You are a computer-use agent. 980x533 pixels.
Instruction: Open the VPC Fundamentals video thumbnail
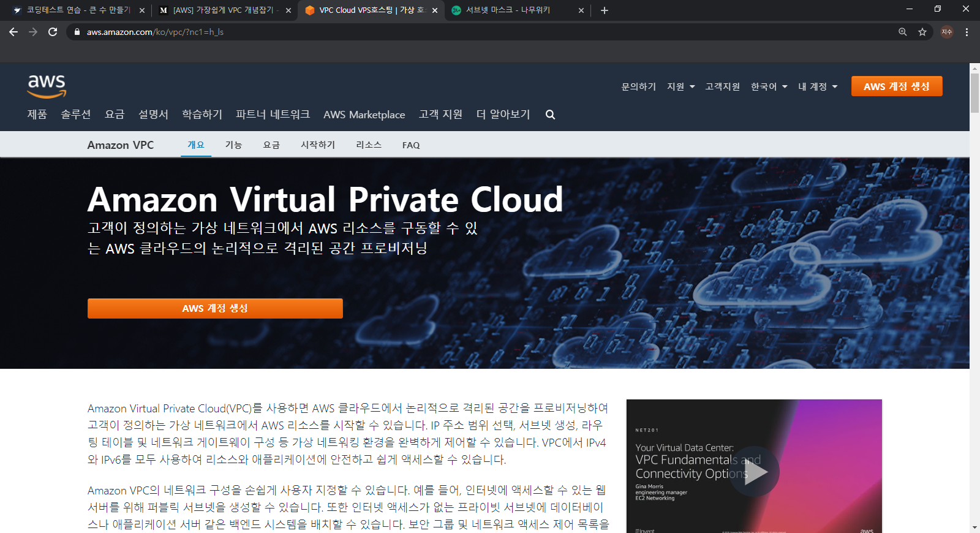click(x=754, y=466)
